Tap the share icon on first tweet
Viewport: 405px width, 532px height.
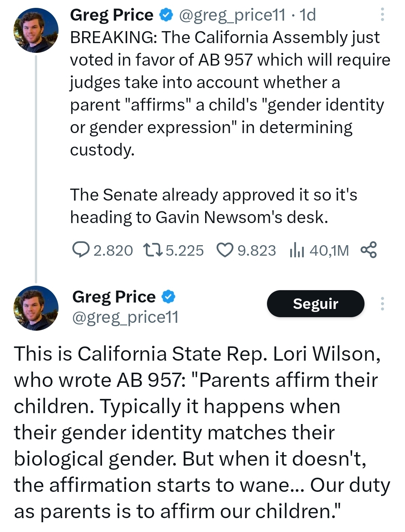point(368,250)
